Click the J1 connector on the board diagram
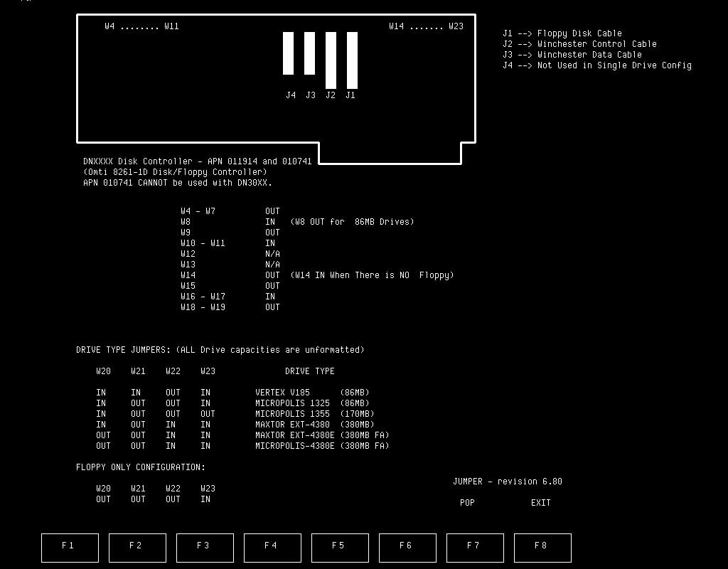This screenshot has height=569, width=728. [x=352, y=60]
